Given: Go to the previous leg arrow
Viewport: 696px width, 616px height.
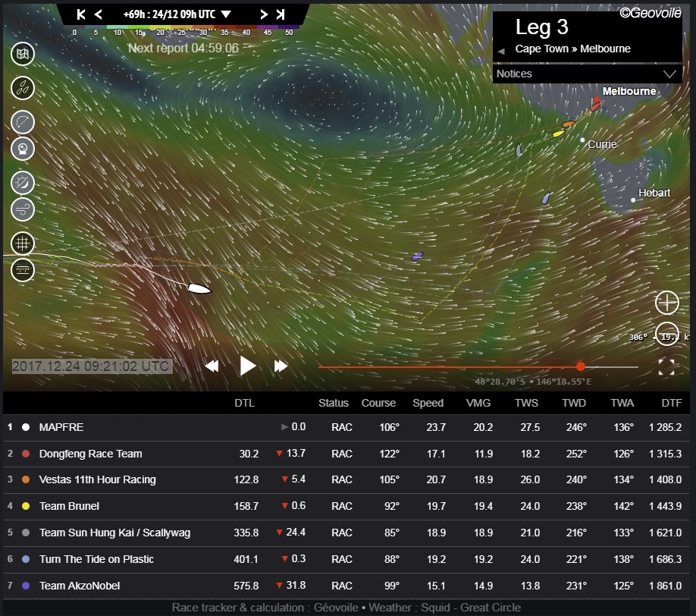Looking at the screenshot, I should [501, 51].
